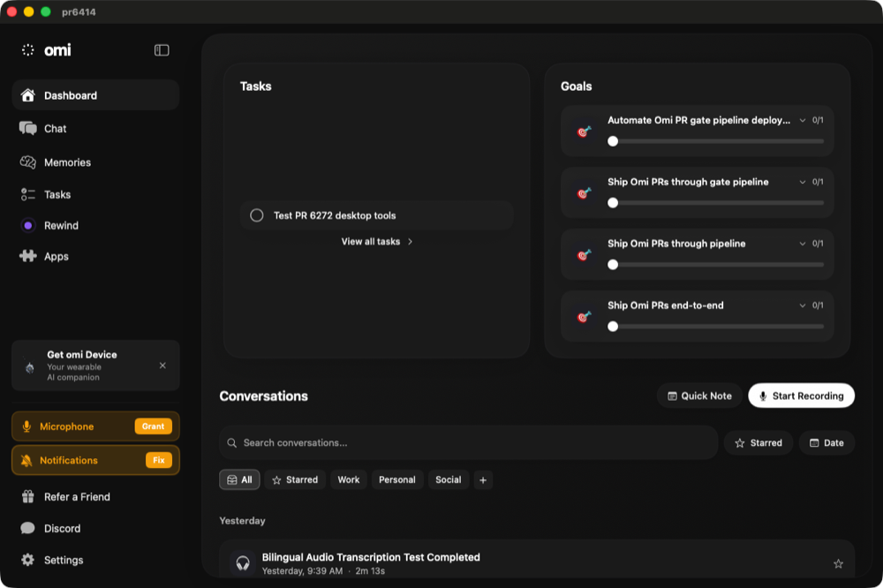Grant Microphone permission
This screenshot has height=588, width=883.
click(x=153, y=426)
